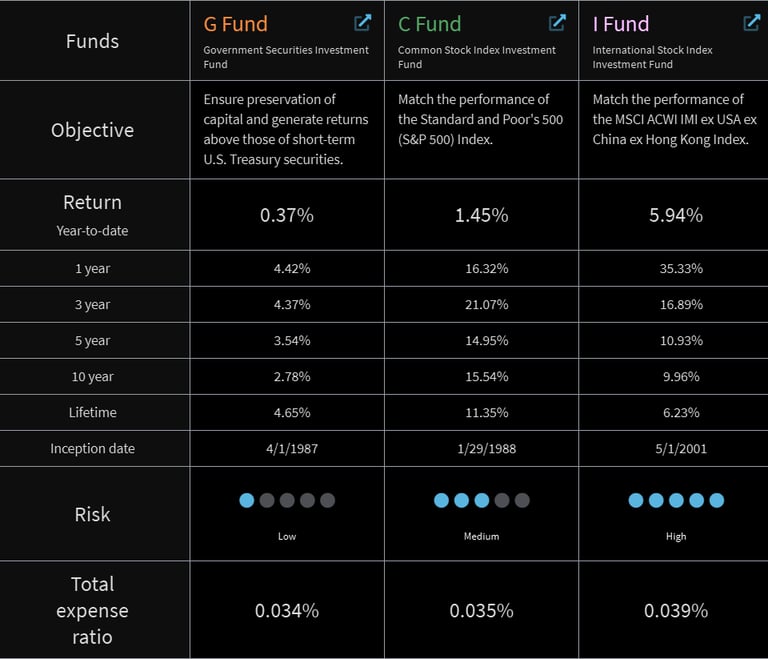Viewport: 768px width, 659px height.
Task: Click the Funds column header
Action: 92,41
